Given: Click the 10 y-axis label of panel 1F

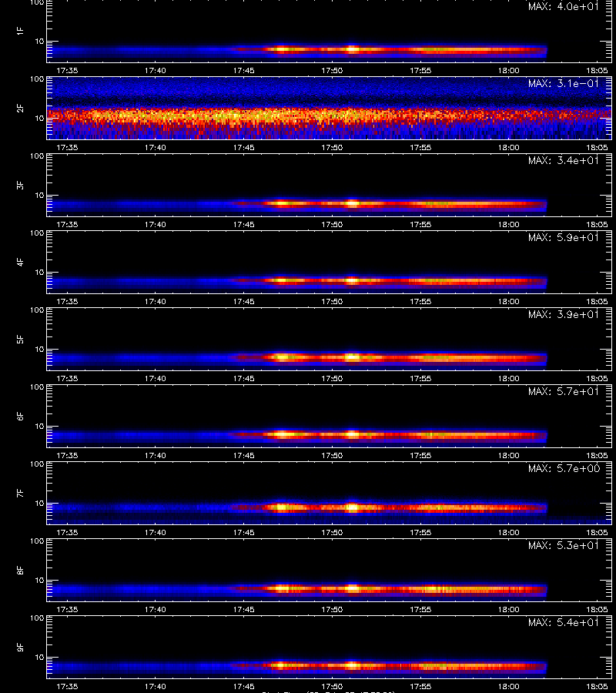Looking at the screenshot, I should point(40,42).
